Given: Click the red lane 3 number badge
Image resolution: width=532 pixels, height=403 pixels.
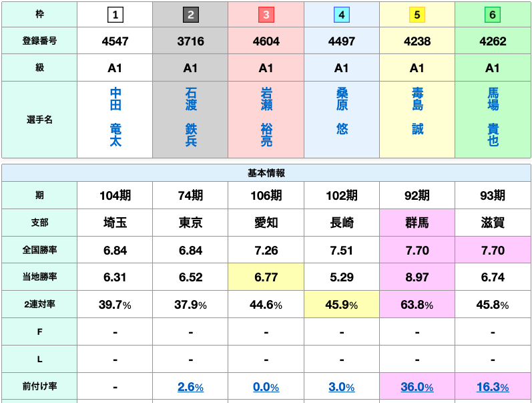Looking at the screenshot, I should tap(266, 15).
